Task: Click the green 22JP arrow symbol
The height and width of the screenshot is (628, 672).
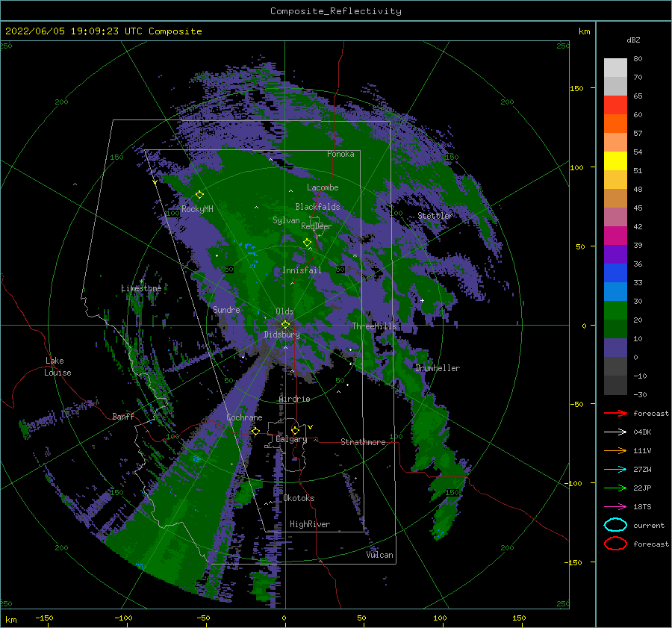Action: tap(615, 488)
